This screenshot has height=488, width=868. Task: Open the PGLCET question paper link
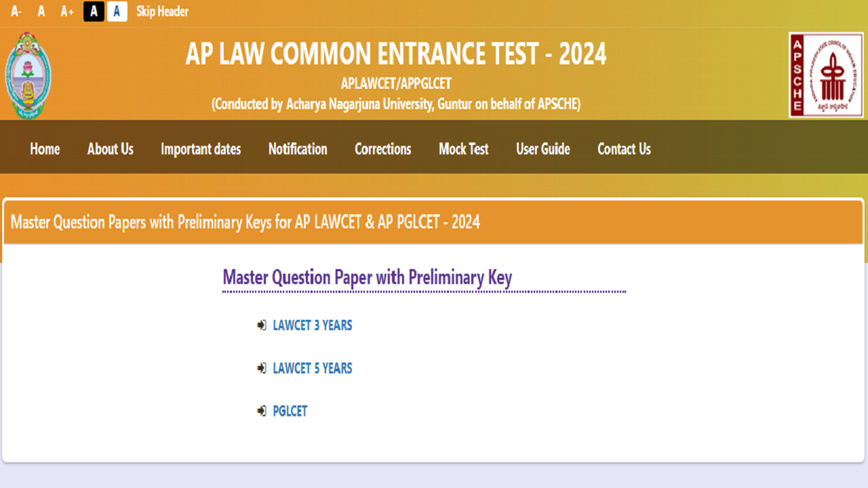point(290,411)
